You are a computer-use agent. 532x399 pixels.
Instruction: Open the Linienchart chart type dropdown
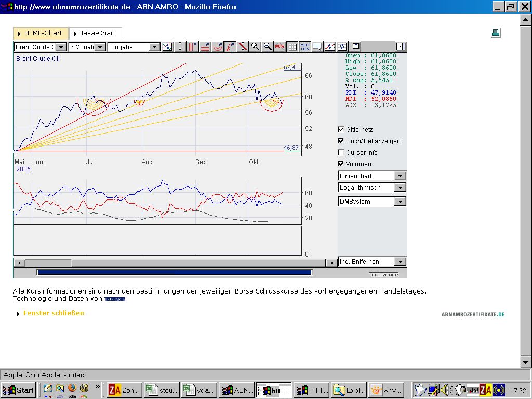pyautogui.click(x=400, y=176)
